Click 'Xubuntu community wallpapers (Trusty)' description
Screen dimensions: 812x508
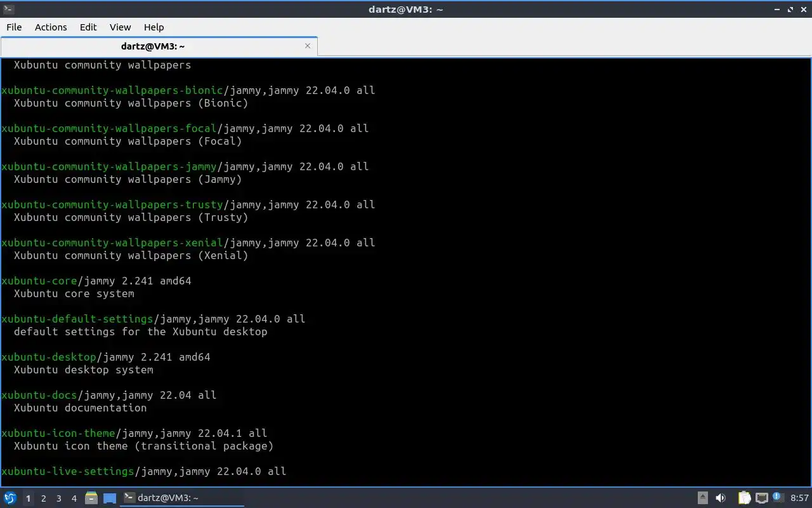[131, 217]
